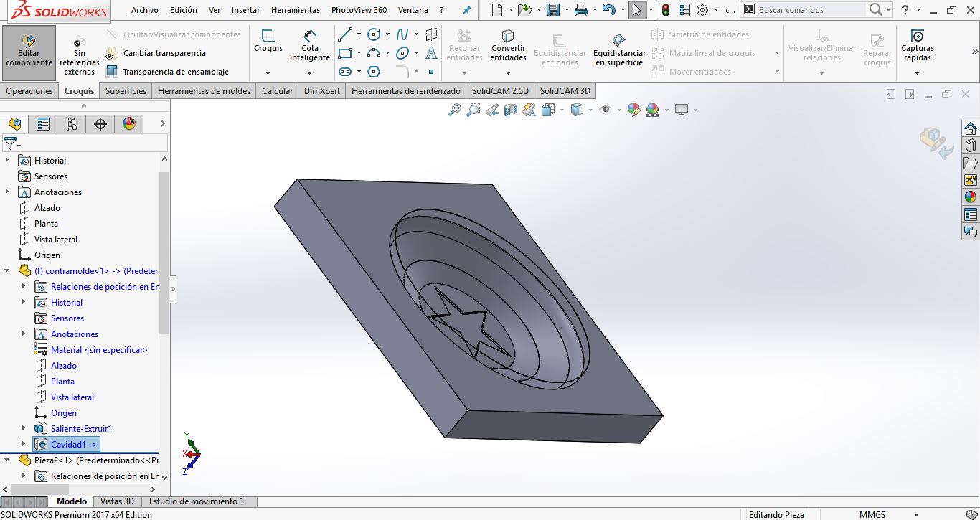980x520 pixels.
Task: Open the dropdown arrow under Croquis
Action: [x=268, y=72]
